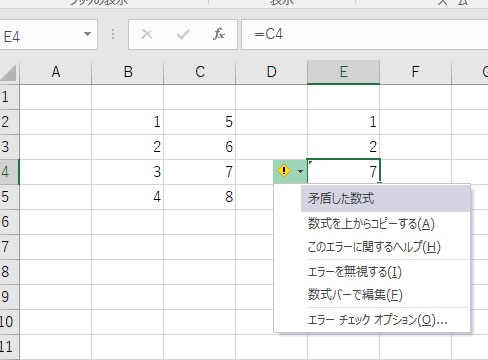
Task: Click the Select All corner triangle
Action: pos(9,72)
